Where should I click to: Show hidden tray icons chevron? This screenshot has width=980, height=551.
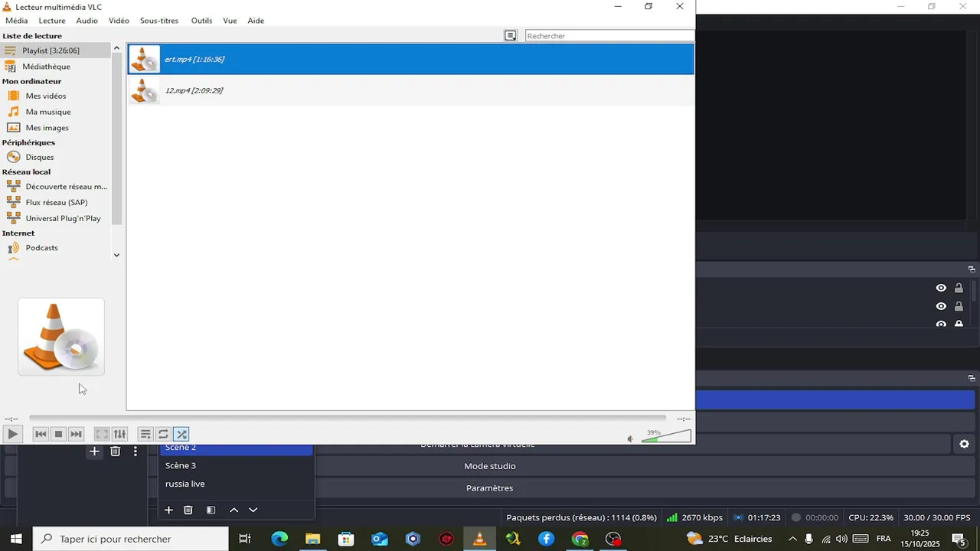point(792,539)
